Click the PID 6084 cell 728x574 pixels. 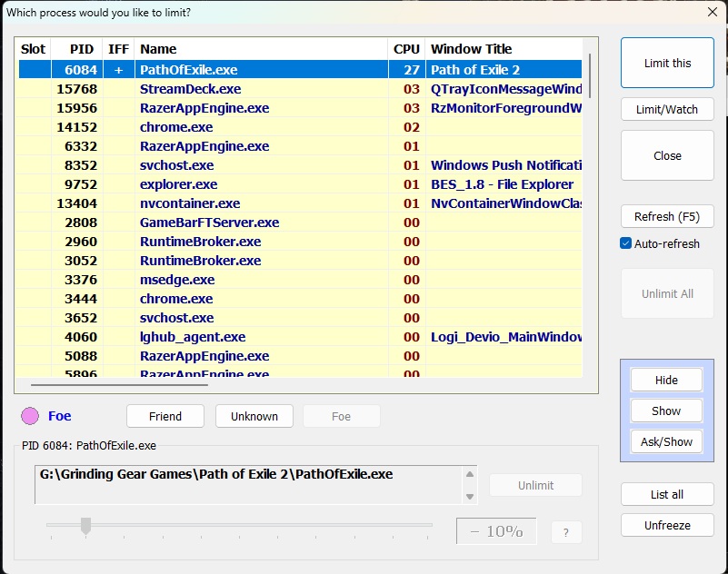tap(76, 70)
